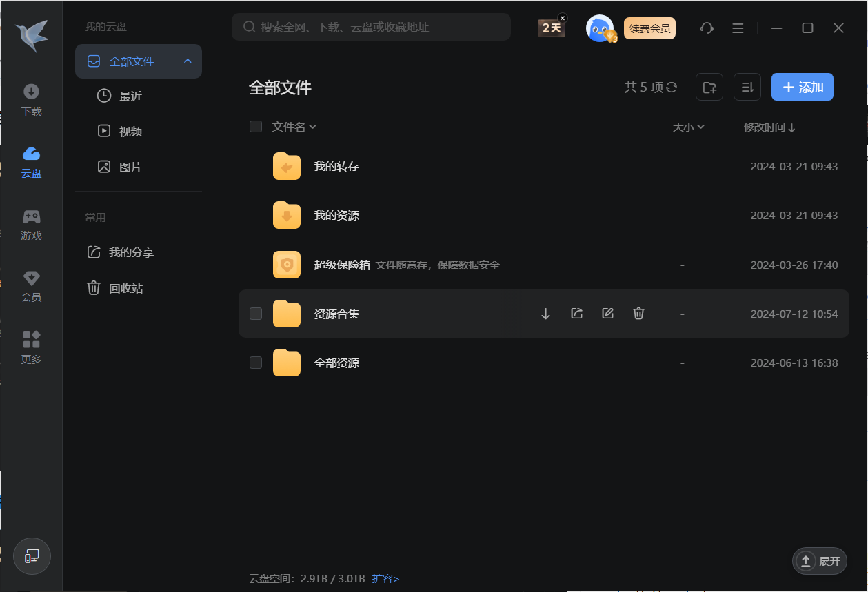Screen dimensions: 868x592
Task: Click the 扩容 link for cloud storage
Action: tap(385, 579)
